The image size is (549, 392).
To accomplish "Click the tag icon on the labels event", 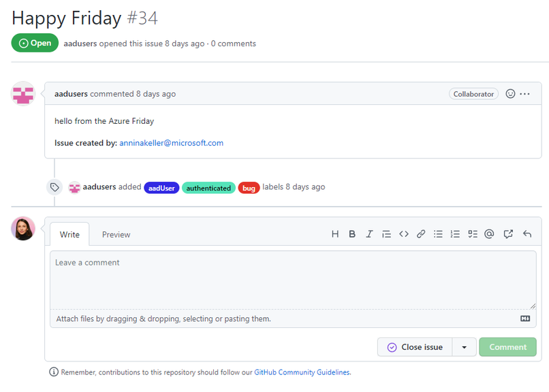I will coord(54,187).
